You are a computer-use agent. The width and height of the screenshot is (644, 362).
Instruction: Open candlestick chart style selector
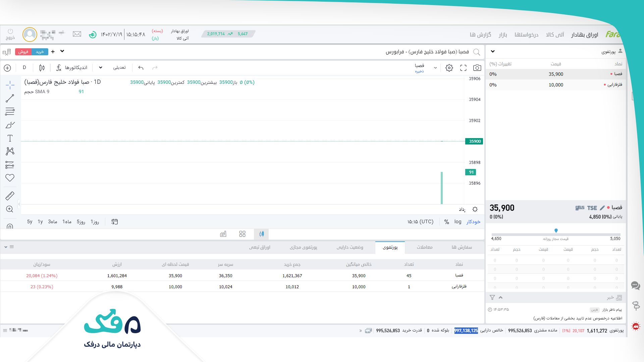(x=42, y=68)
